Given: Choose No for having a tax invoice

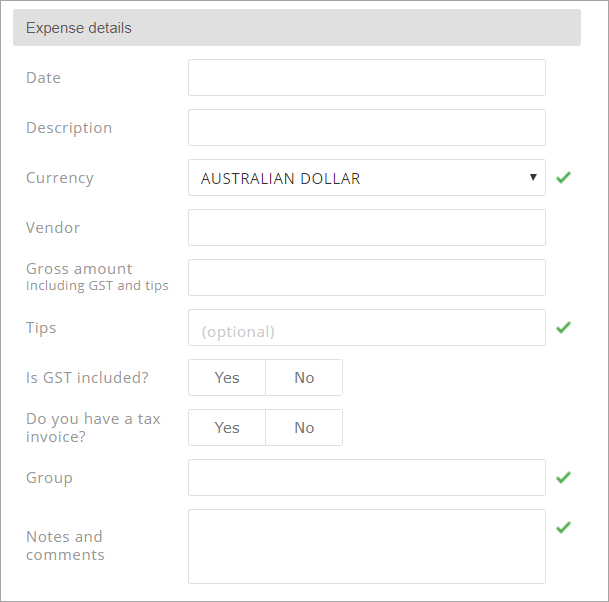Looking at the screenshot, I should (x=304, y=428).
